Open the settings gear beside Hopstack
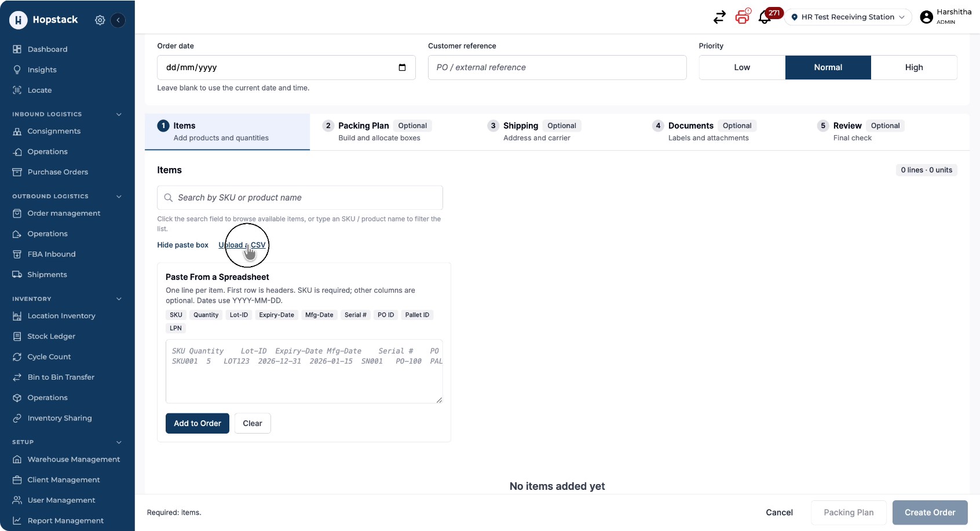This screenshot has width=980, height=531. [100, 20]
